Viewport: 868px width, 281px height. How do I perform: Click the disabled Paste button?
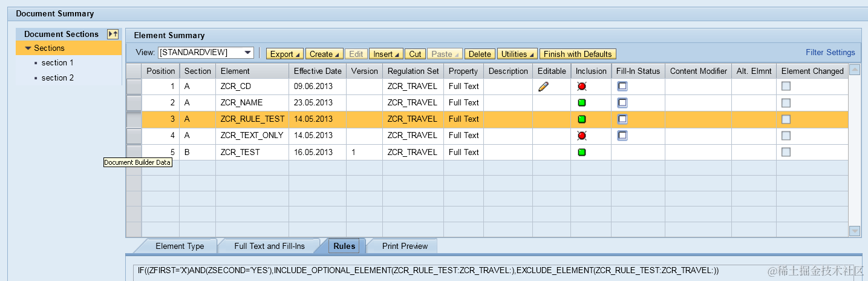[445, 54]
